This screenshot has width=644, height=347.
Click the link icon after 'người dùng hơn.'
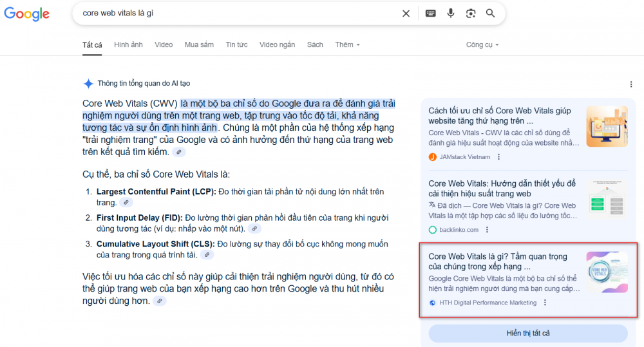pos(159,301)
